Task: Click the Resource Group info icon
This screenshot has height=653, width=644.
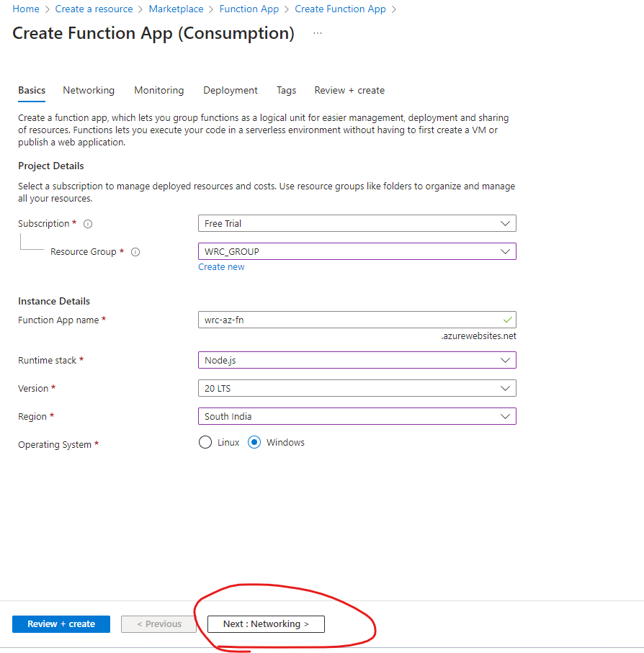Action: pyautogui.click(x=135, y=252)
